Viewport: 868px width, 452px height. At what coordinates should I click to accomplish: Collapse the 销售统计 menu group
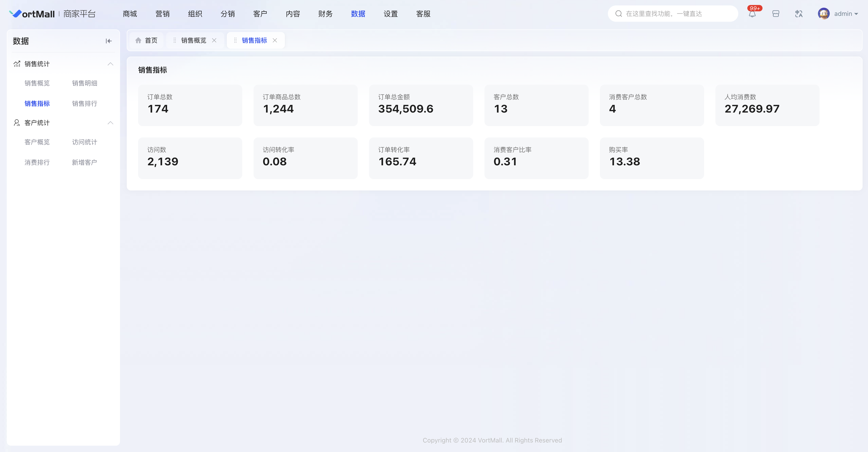pos(110,64)
